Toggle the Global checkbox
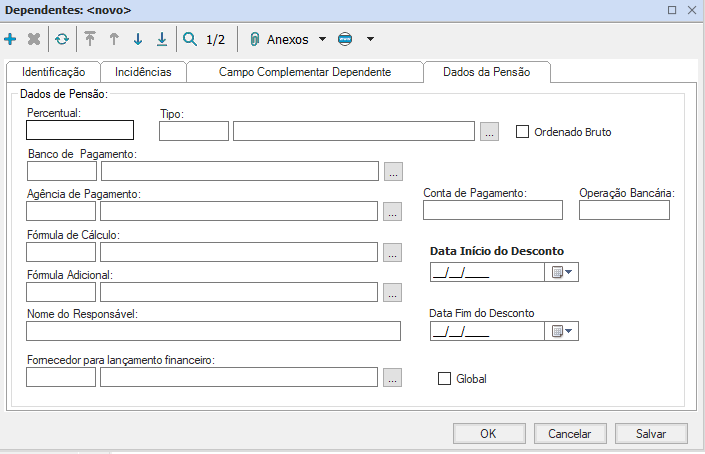The width and height of the screenshot is (705, 454). 445,379
